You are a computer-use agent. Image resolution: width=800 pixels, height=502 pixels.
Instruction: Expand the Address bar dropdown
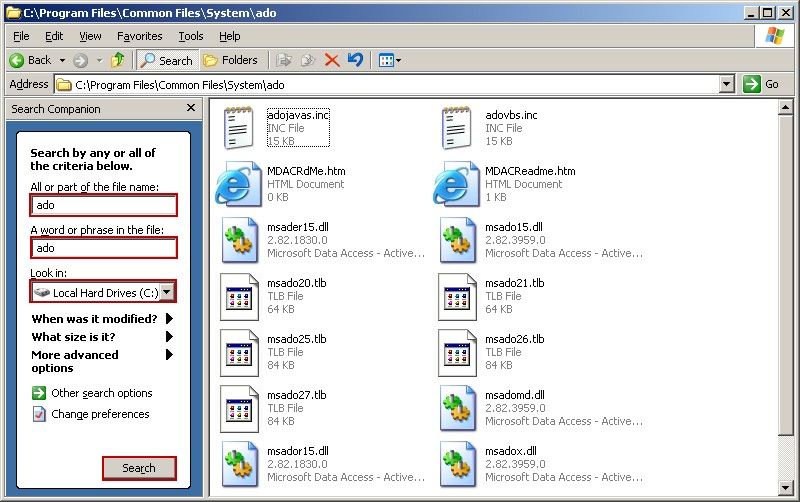pyautogui.click(x=727, y=84)
